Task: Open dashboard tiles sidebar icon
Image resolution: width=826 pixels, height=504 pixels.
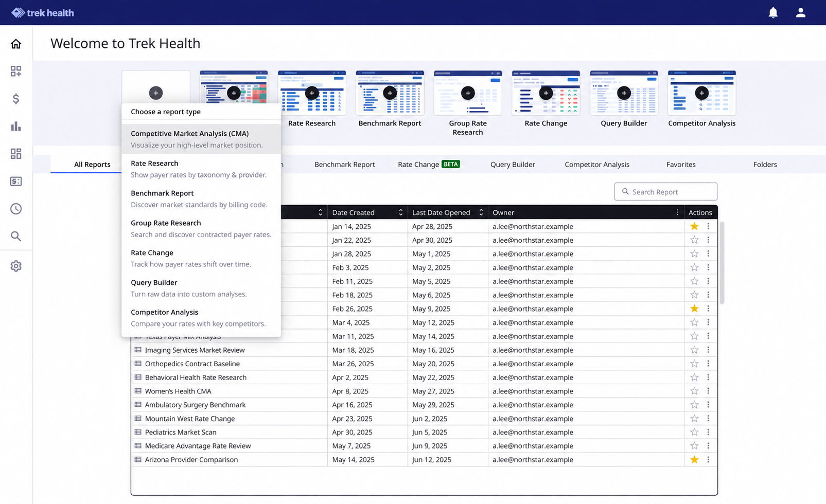Action: pyautogui.click(x=16, y=154)
